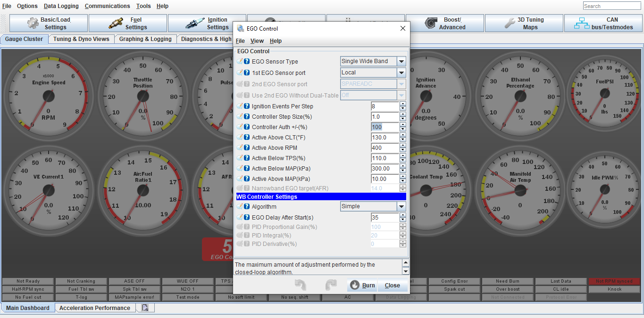Decrement Active Above CLT spinner
The image size is (644, 318).
402,140
